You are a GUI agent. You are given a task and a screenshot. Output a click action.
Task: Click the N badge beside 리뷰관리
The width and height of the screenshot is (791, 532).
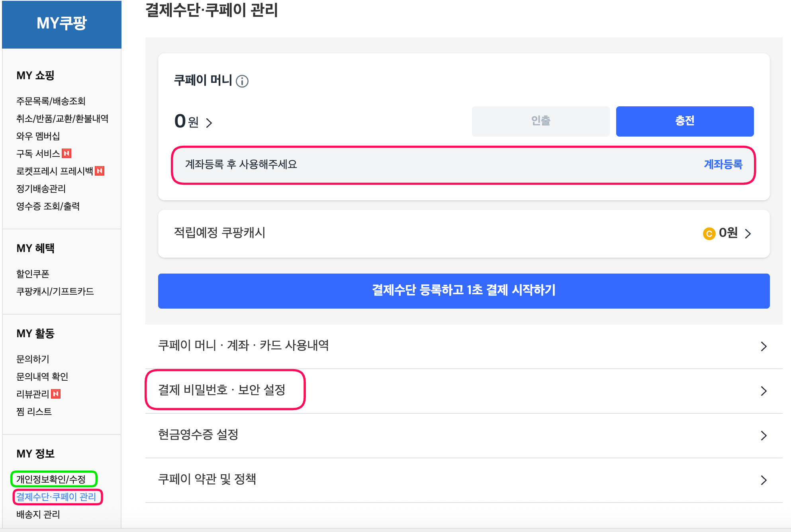(x=56, y=394)
